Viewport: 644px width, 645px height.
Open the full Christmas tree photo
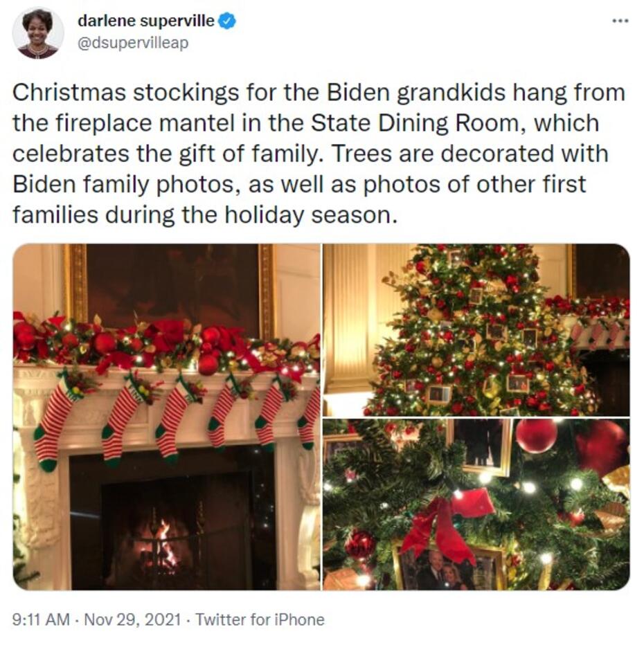pos(476,329)
